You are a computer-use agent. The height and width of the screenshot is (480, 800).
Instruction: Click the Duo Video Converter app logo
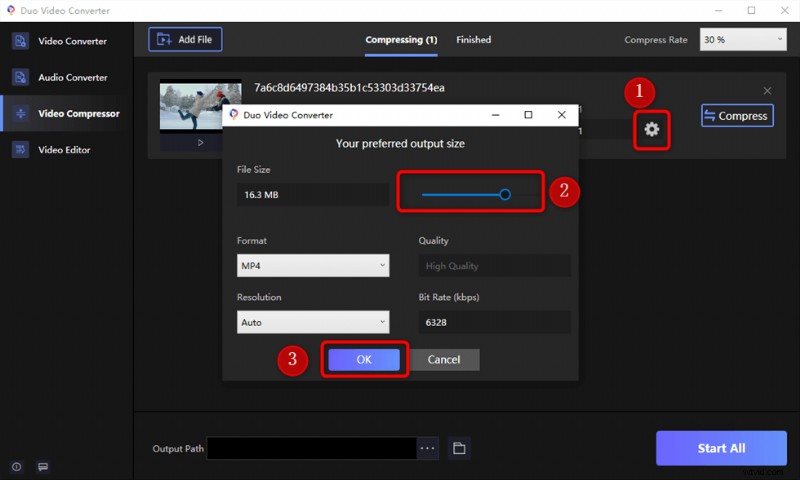pyautogui.click(x=11, y=10)
